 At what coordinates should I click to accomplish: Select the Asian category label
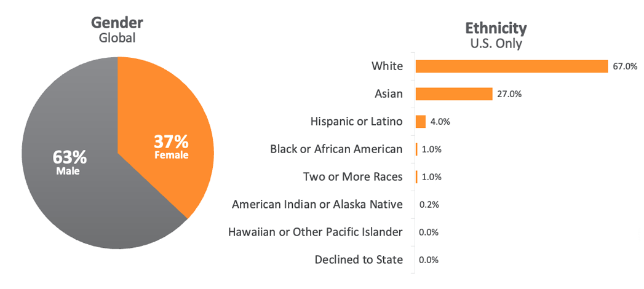(388, 94)
